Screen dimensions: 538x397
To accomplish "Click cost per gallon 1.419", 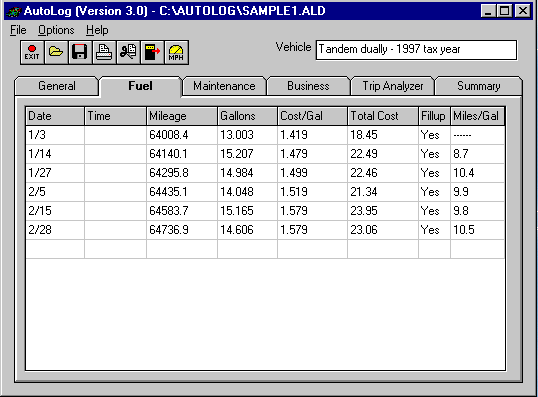I will (x=312, y=135).
